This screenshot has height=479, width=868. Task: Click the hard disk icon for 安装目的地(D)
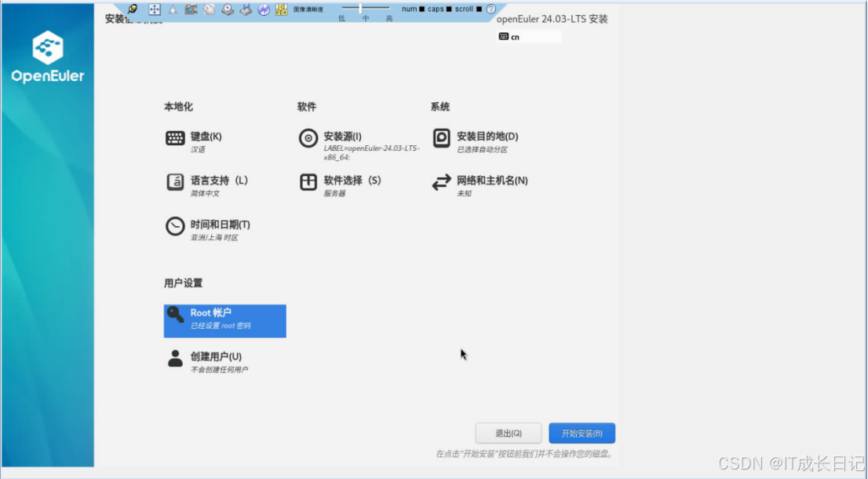[441, 138]
